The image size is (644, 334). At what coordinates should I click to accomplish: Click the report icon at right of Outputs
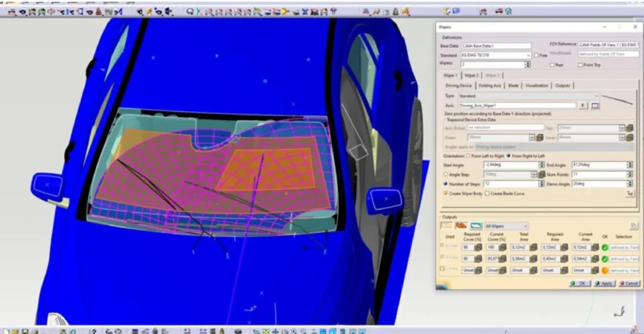pyautogui.click(x=633, y=226)
